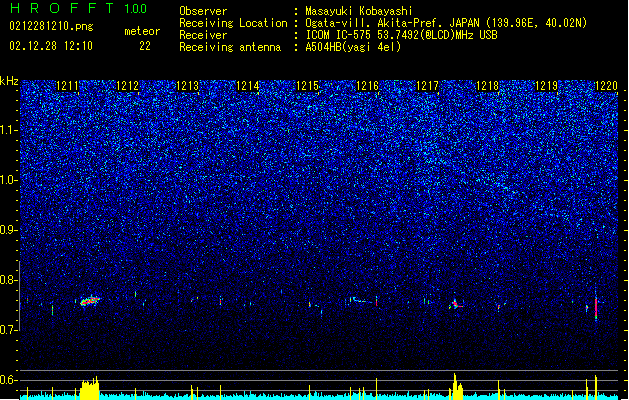Click the 0.7 kHz axis label
629x400 pixels.
point(9,330)
